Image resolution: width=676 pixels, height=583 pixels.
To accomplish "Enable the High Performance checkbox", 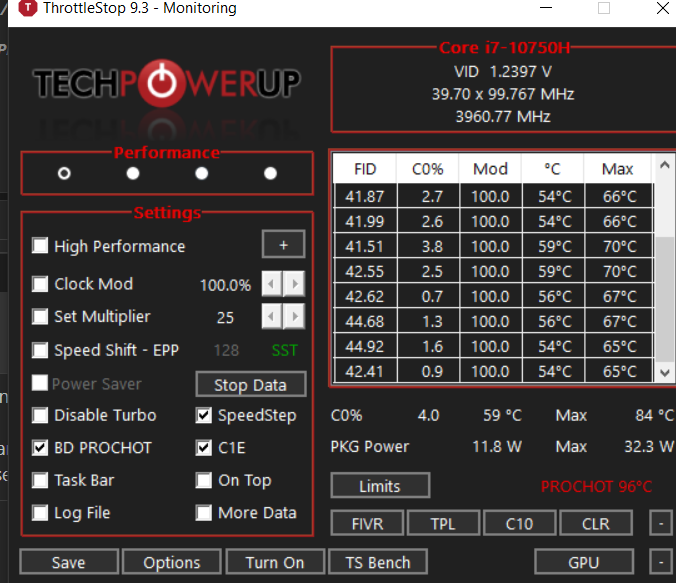I will 40,245.
